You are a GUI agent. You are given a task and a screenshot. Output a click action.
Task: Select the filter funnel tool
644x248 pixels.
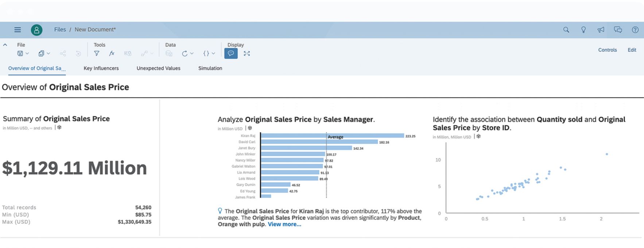(97, 54)
